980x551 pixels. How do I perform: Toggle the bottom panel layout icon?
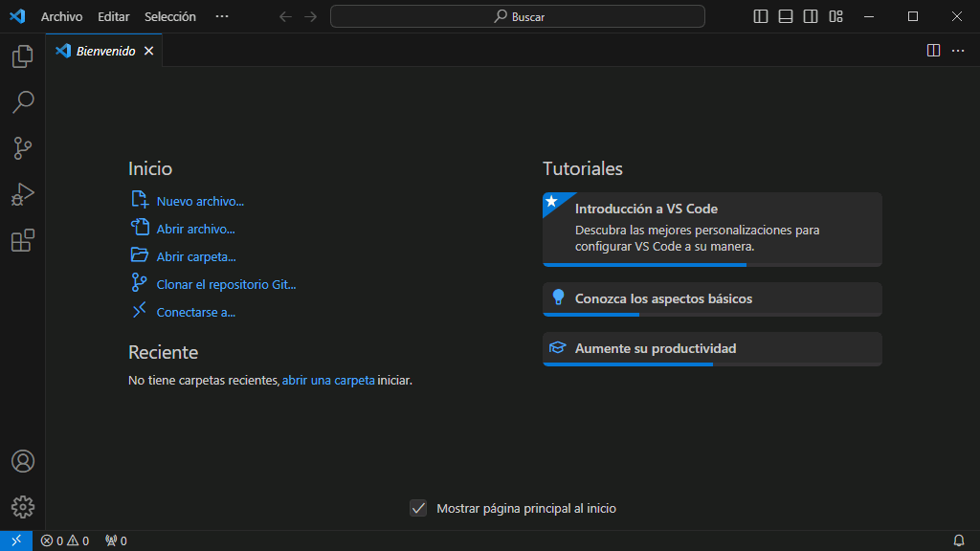(x=786, y=16)
